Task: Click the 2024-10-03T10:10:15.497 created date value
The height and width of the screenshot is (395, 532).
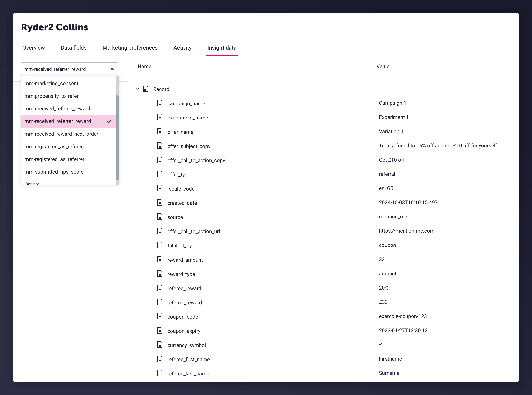Action: (x=408, y=202)
